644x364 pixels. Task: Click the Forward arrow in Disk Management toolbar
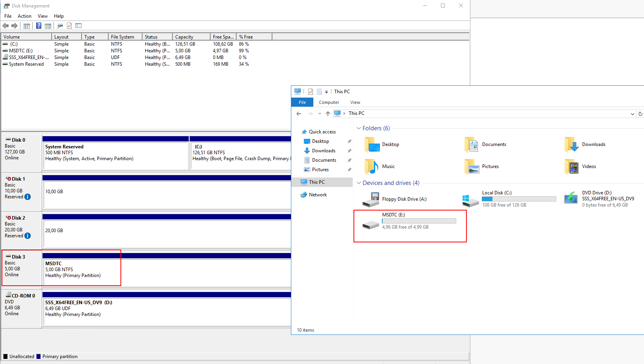tap(15, 26)
